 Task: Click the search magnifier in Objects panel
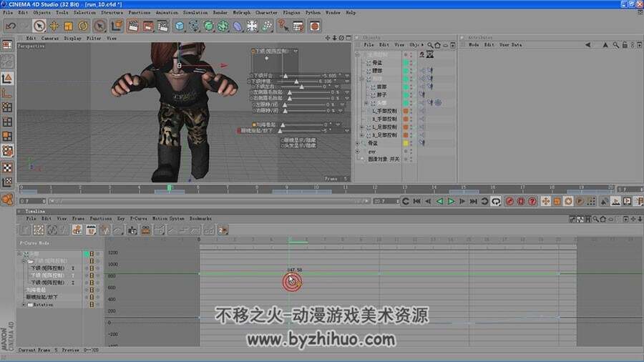pos(430,45)
